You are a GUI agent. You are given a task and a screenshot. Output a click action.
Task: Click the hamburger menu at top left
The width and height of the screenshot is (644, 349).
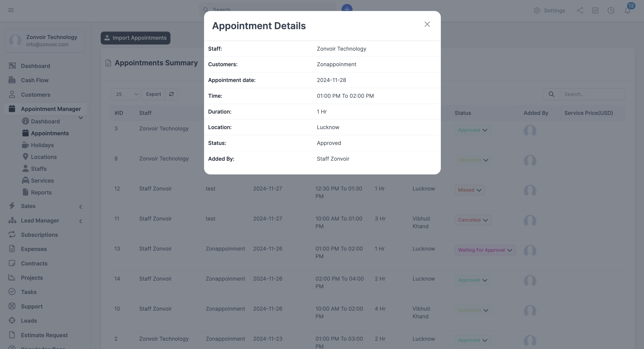(x=11, y=10)
